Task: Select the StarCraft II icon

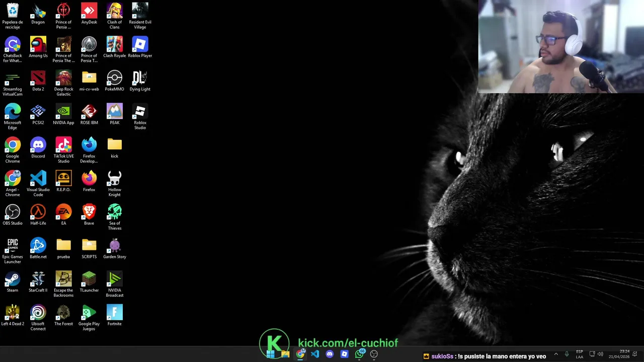Action: point(38,282)
